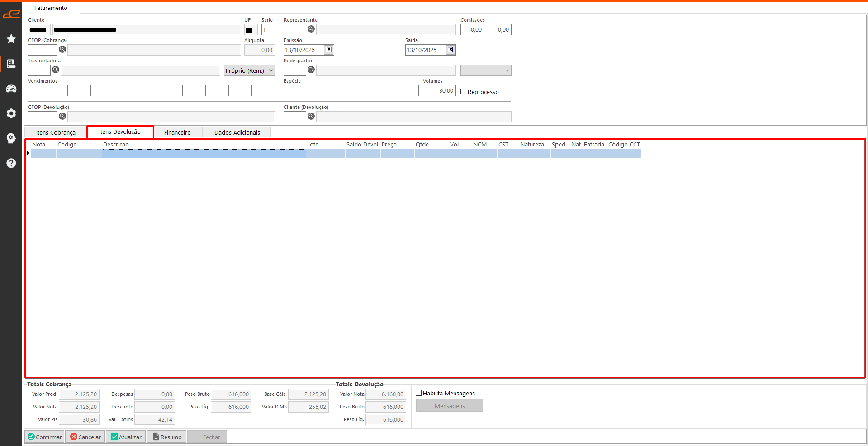The width and height of the screenshot is (868, 446).
Task: Open the settings gear in sidebar
Action: [x=11, y=113]
